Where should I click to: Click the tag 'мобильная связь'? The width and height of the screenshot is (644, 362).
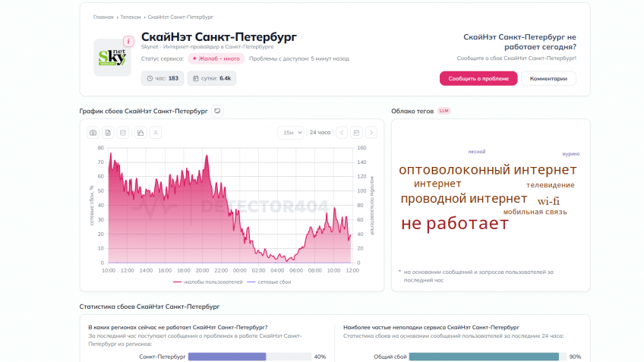click(x=535, y=212)
